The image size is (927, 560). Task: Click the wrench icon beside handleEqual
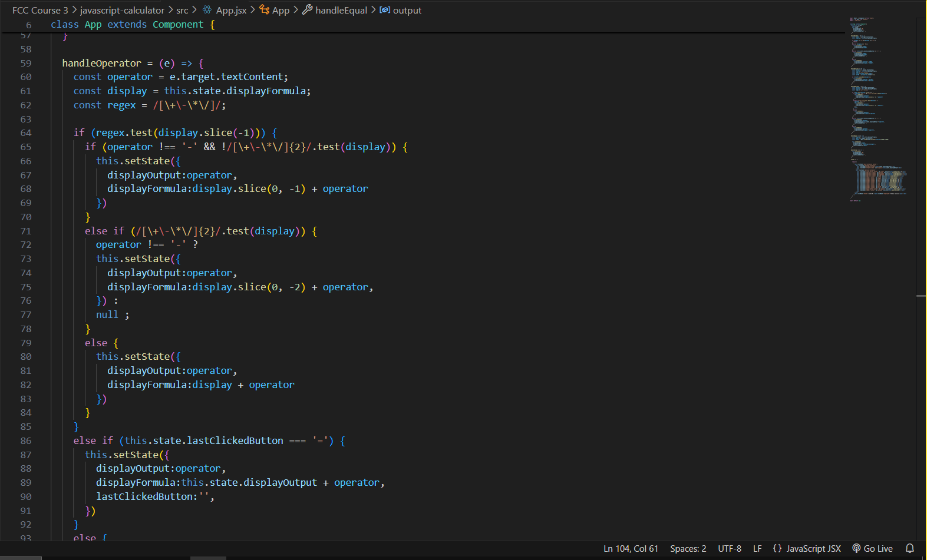tap(307, 10)
